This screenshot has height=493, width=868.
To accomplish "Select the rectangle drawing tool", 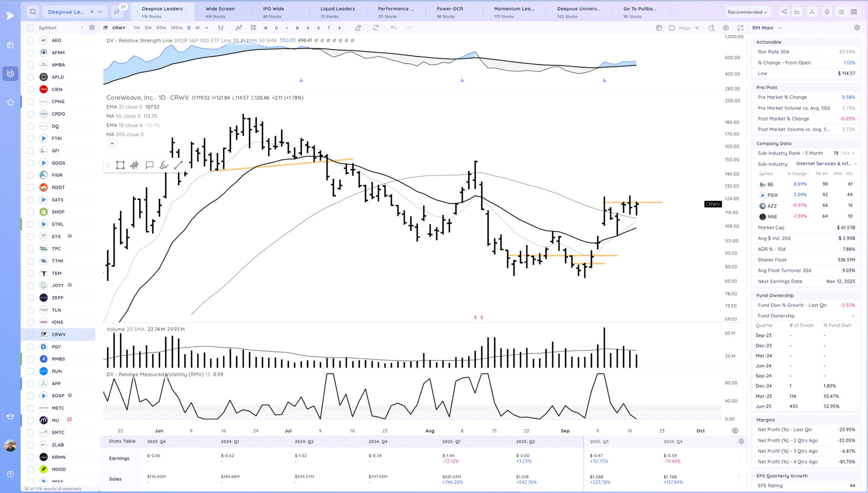I will pyautogui.click(x=120, y=165).
